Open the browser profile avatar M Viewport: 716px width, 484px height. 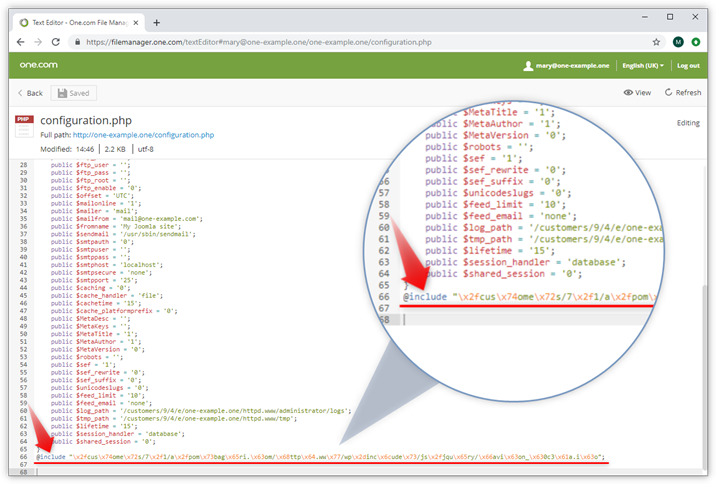pyautogui.click(x=677, y=42)
